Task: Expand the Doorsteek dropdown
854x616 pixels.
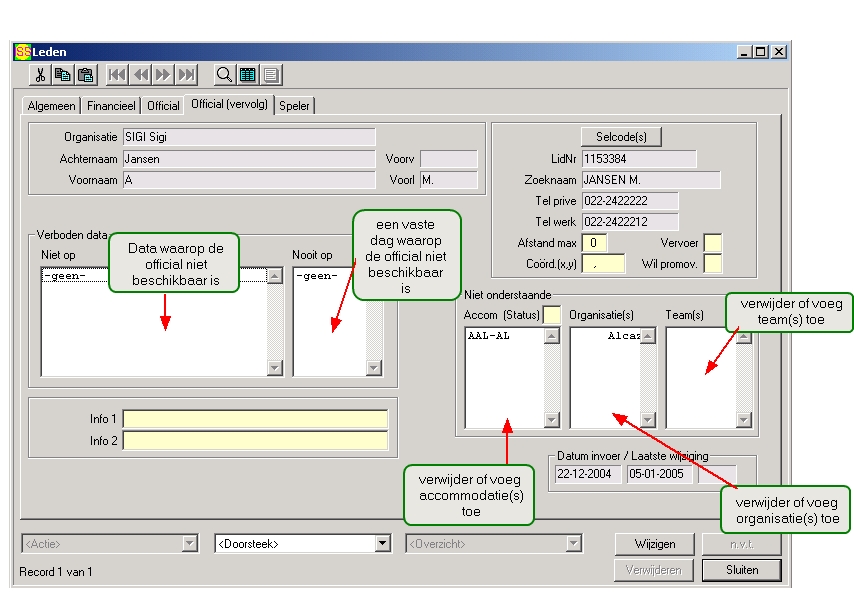Action: 382,544
